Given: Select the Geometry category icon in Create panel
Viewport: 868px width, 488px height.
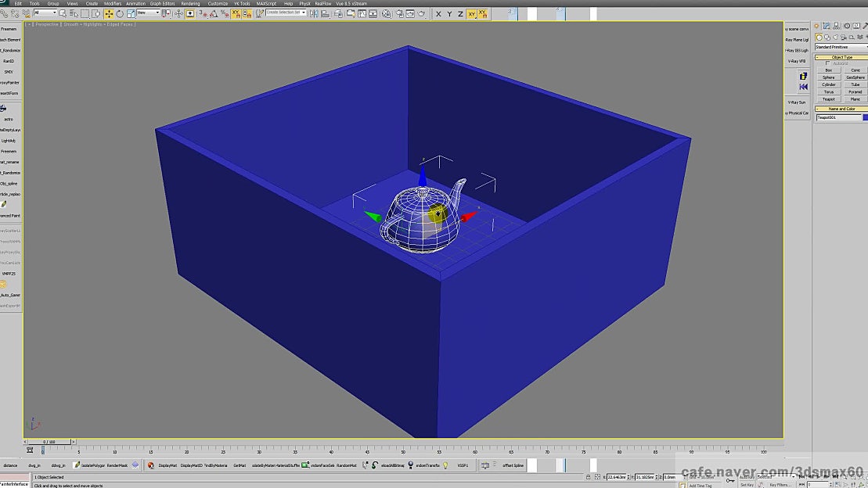Looking at the screenshot, I should tap(819, 37).
